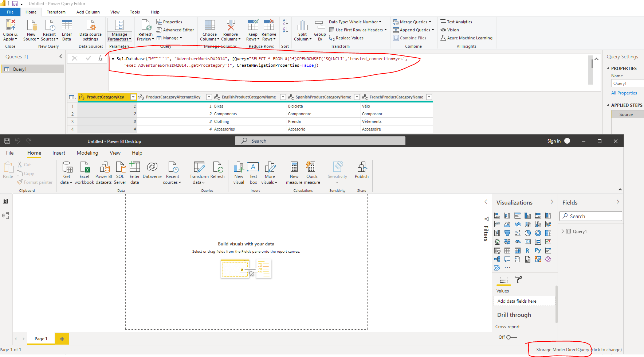
Task: Select the gauge visual
Action: point(518,242)
